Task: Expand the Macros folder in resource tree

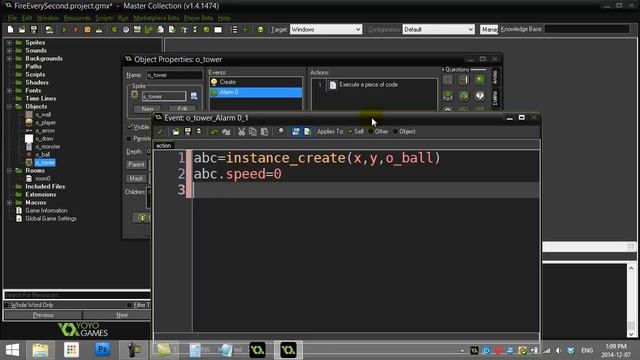Action: [9, 202]
